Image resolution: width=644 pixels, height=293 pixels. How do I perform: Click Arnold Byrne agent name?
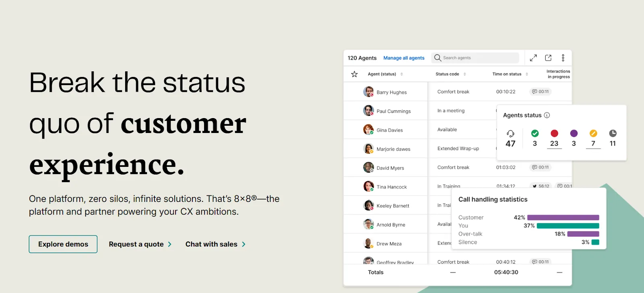coord(391,225)
